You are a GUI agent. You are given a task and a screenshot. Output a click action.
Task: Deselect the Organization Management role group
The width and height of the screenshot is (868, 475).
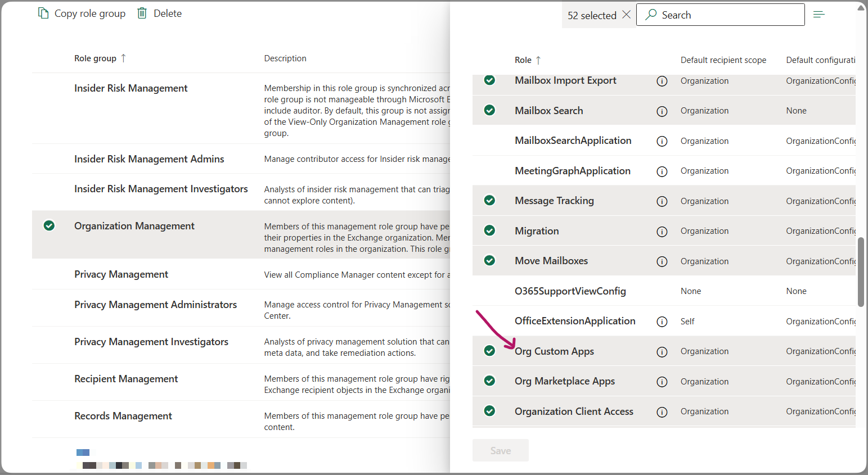click(x=49, y=225)
